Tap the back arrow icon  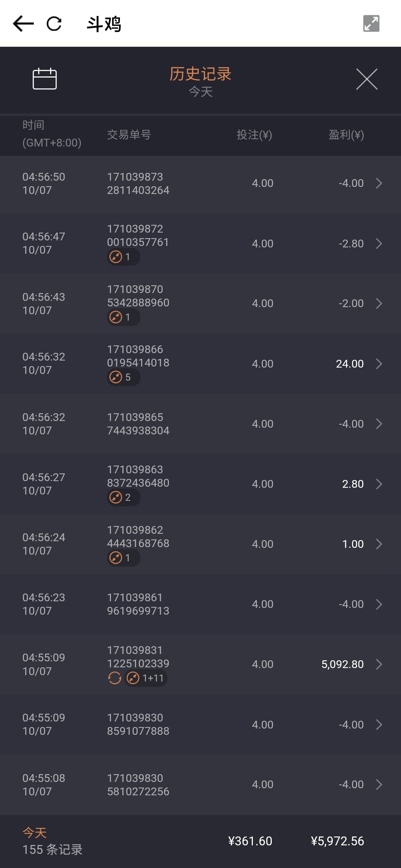click(x=23, y=24)
